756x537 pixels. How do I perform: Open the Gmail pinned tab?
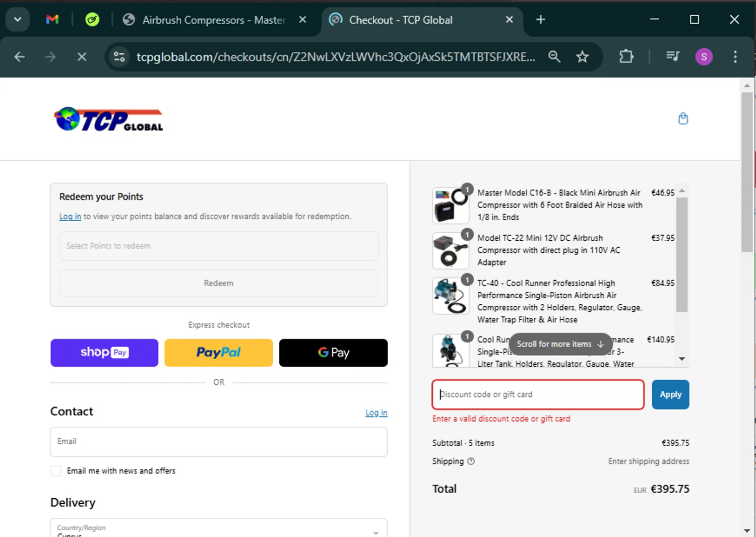click(x=52, y=20)
